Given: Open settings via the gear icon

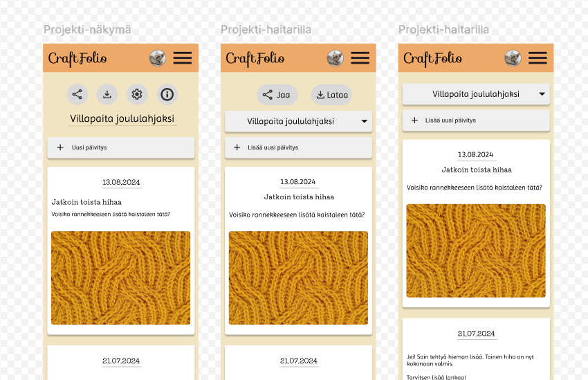Looking at the screenshot, I should coord(137,95).
